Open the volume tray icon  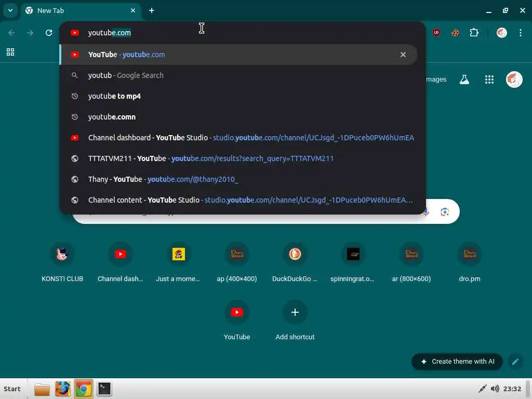click(x=495, y=389)
